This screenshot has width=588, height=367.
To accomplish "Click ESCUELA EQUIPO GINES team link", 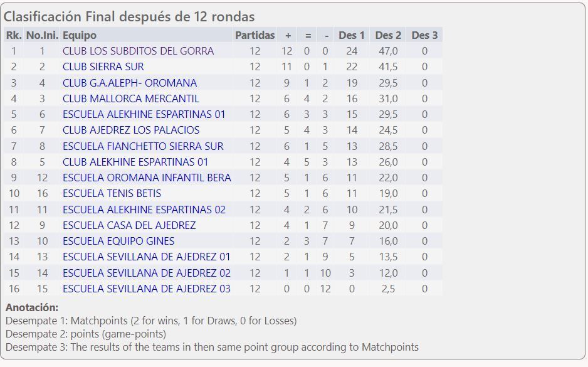I will coord(118,241).
